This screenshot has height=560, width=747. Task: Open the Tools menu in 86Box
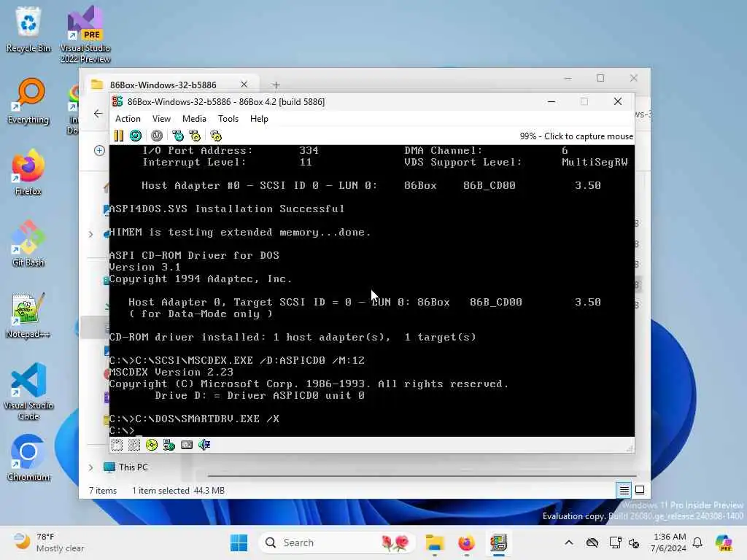pos(228,119)
